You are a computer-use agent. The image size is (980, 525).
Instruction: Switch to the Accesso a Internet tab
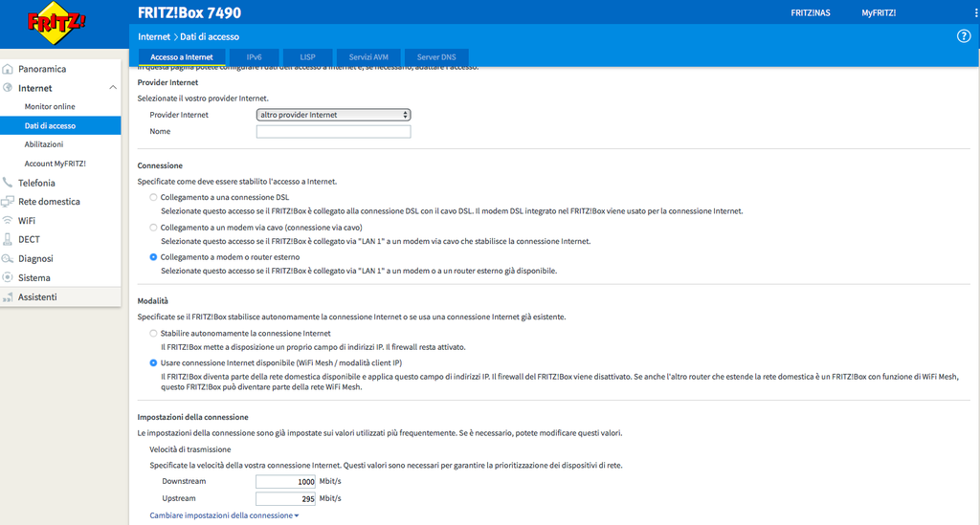(x=181, y=56)
